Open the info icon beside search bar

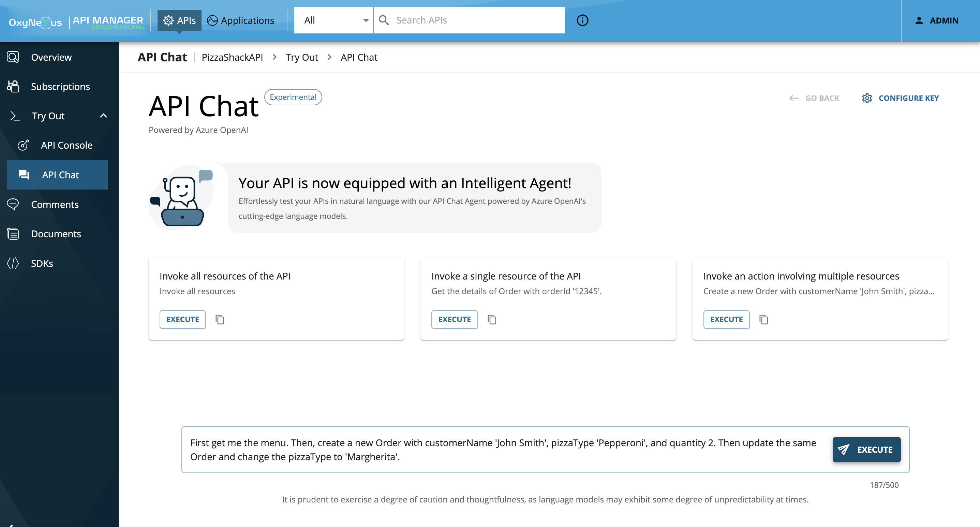[x=582, y=20]
